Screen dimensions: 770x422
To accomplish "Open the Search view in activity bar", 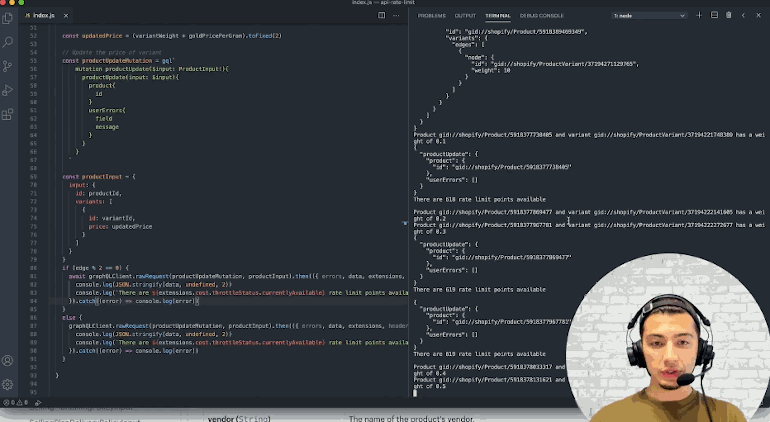I will click(x=7, y=42).
